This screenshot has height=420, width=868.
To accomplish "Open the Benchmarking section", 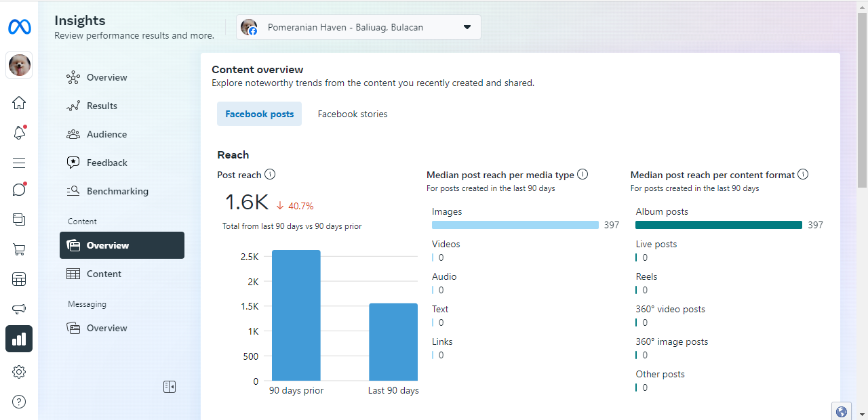I will tap(117, 191).
